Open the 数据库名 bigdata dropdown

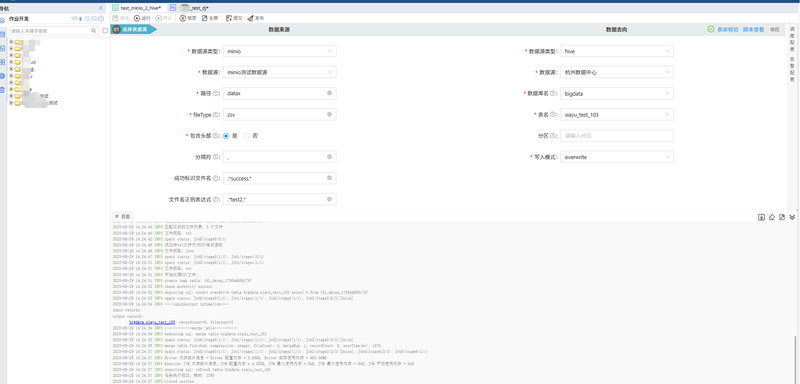click(616, 93)
